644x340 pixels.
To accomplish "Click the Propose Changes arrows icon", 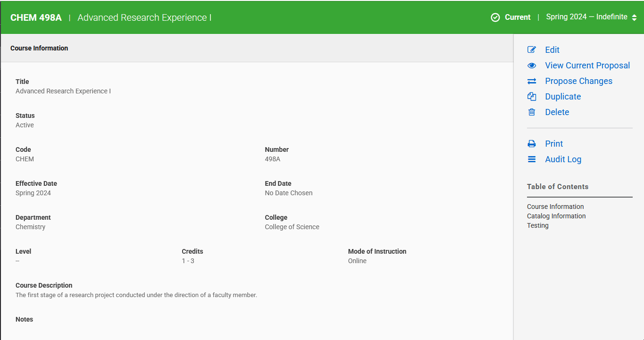I will tap(532, 81).
